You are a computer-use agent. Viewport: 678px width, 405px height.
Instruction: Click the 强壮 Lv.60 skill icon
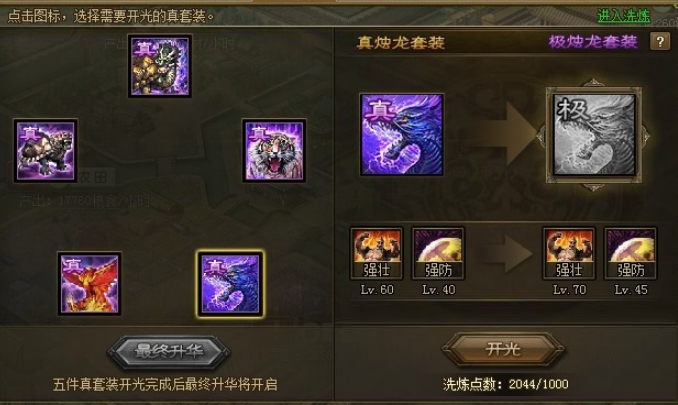377,253
